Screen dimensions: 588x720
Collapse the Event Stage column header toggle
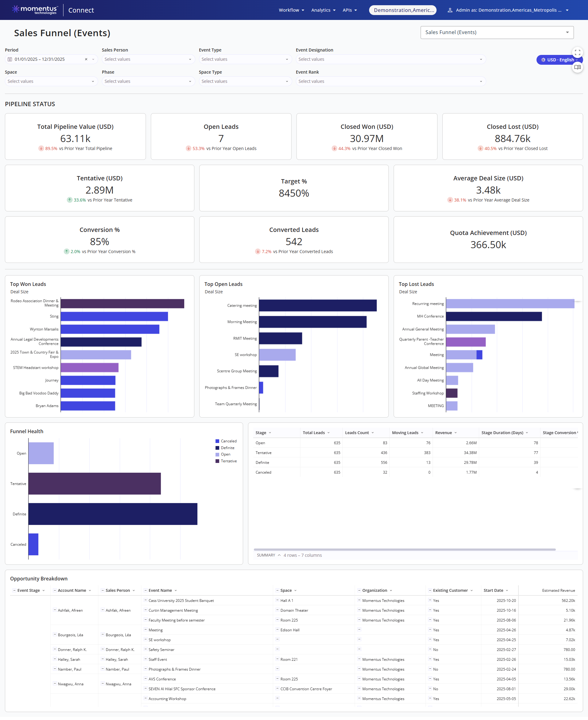click(x=14, y=590)
